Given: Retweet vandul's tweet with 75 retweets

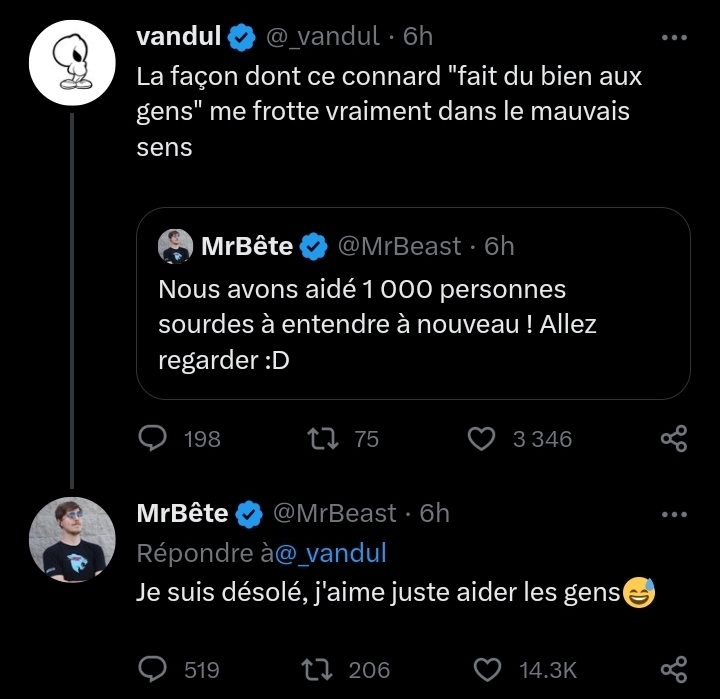Looking at the screenshot, I should (322, 438).
